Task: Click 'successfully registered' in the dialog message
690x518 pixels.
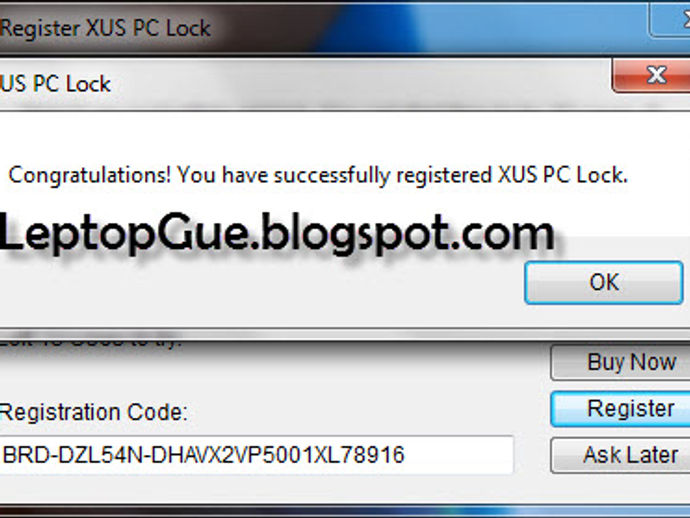Action: pos(382,175)
